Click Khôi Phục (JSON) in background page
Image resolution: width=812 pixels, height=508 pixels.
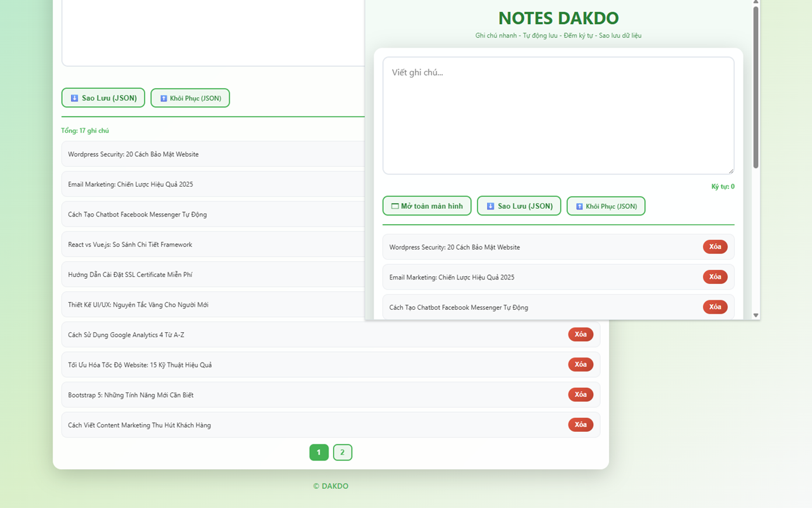[x=190, y=98]
